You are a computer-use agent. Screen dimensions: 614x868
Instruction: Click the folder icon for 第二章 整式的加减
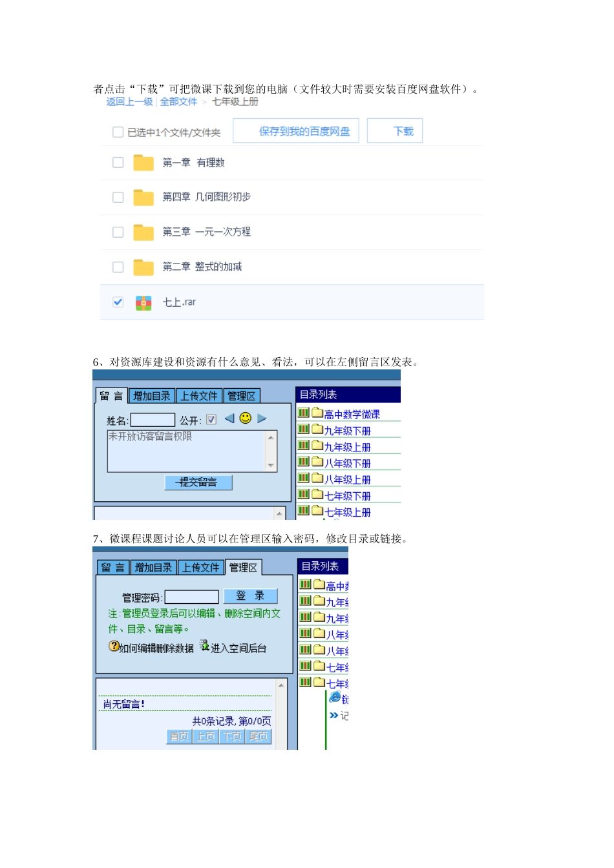coord(143,267)
